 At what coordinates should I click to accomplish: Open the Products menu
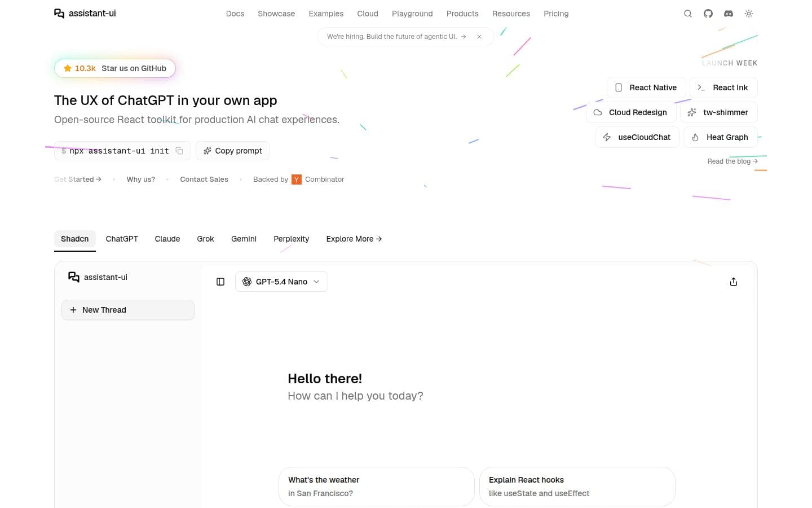[462, 14]
